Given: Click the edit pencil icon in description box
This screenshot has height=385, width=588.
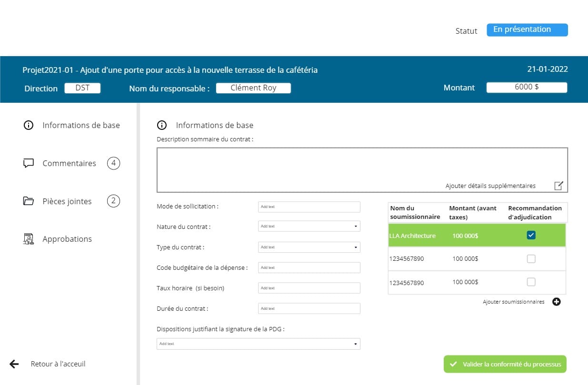Looking at the screenshot, I should pos(559,186).
